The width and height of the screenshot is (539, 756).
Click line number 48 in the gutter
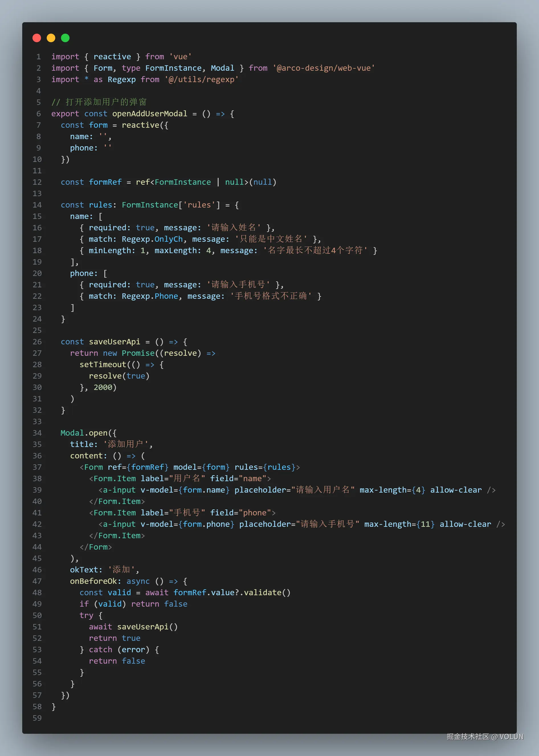[37, 592]
